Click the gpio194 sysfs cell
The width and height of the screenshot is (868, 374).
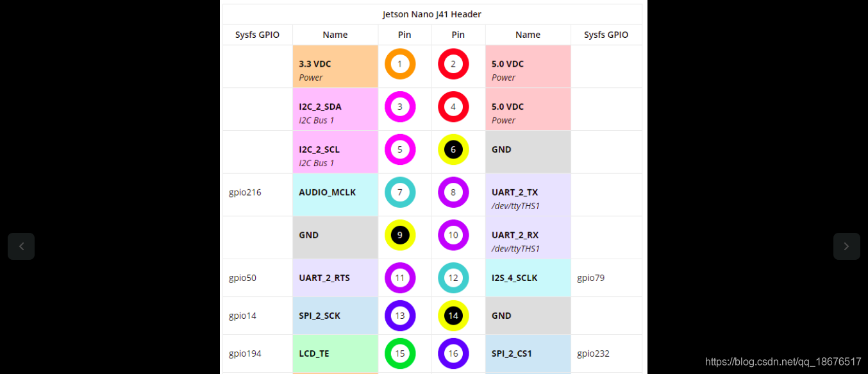(258, 353)
